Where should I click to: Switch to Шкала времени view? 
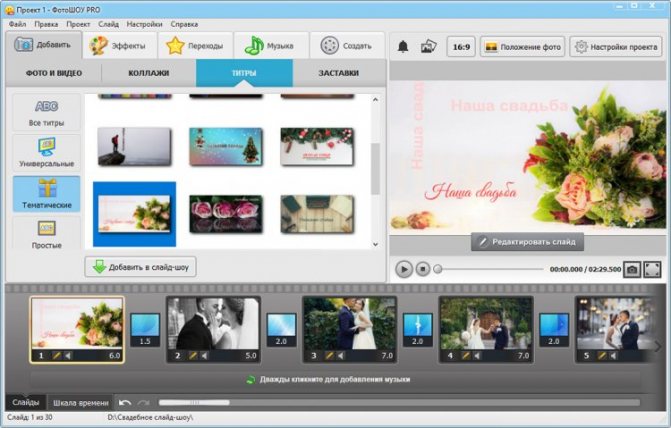80,403
